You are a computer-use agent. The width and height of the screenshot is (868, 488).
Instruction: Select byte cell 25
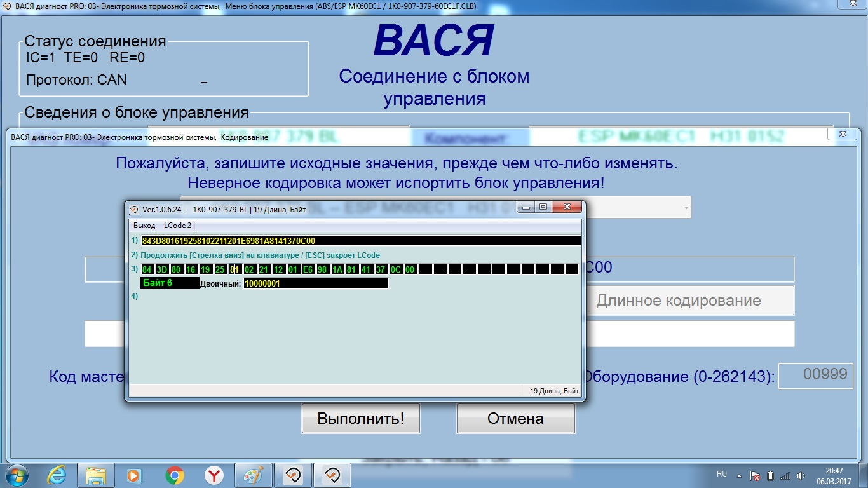(220, 269)
